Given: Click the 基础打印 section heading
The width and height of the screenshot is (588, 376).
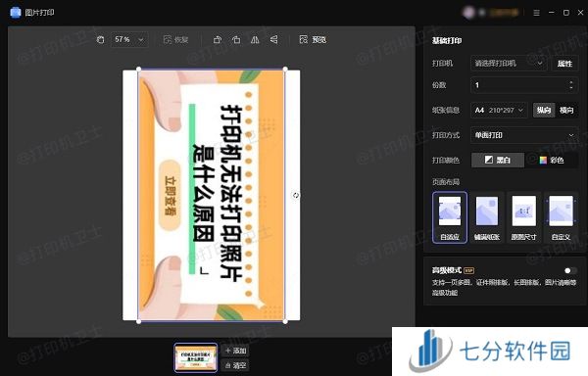Looking at the screenshot, I should click(447, 40).
